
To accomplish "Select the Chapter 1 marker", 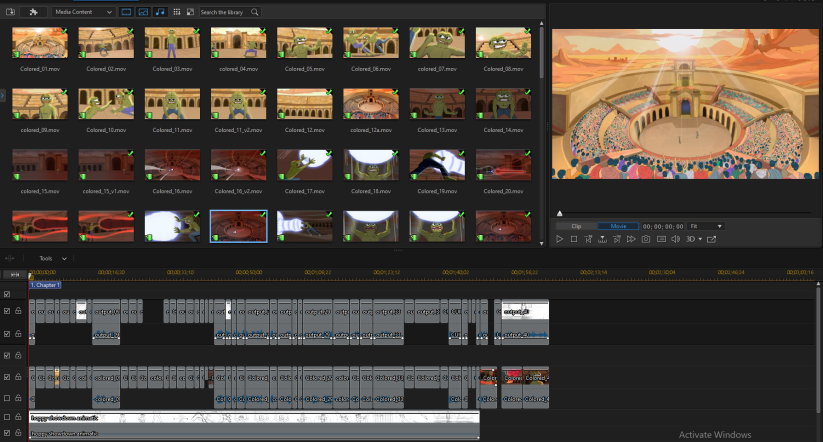I will [45, 285].
